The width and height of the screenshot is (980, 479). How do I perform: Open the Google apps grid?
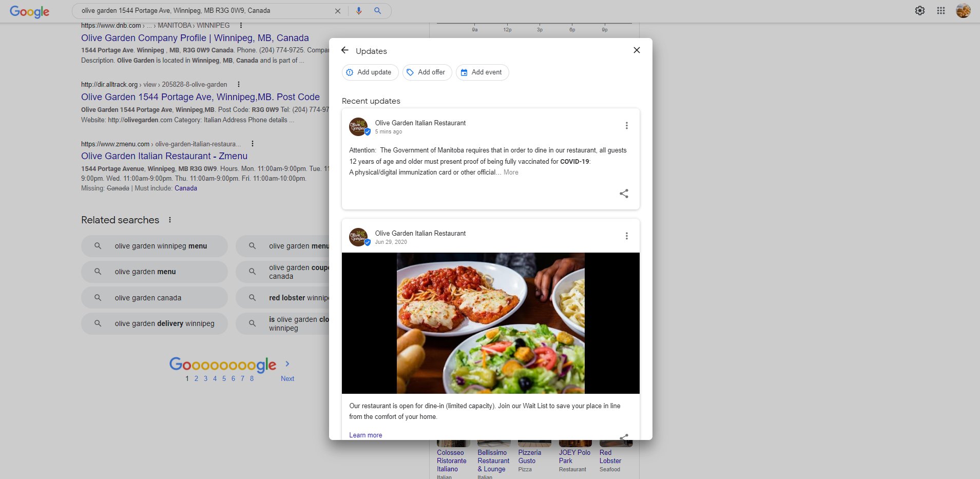tap(940, 11)
